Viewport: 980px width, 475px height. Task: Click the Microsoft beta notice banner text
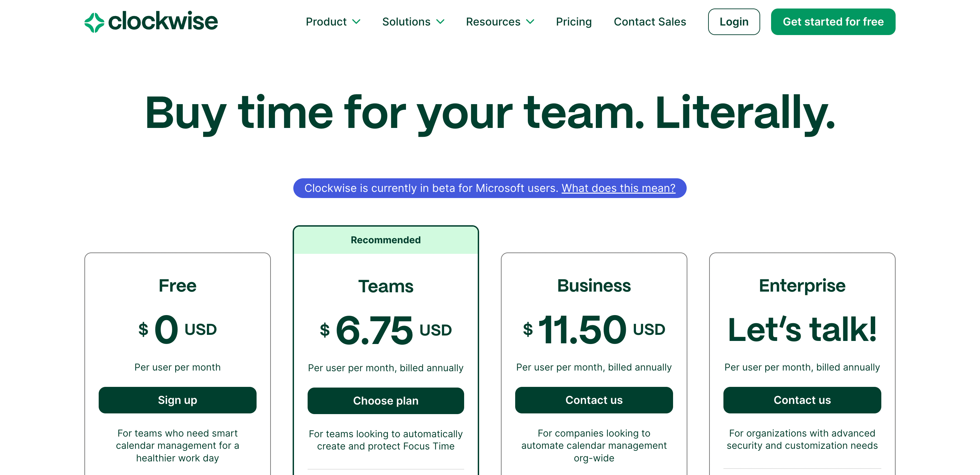click(x=431, y=188)
